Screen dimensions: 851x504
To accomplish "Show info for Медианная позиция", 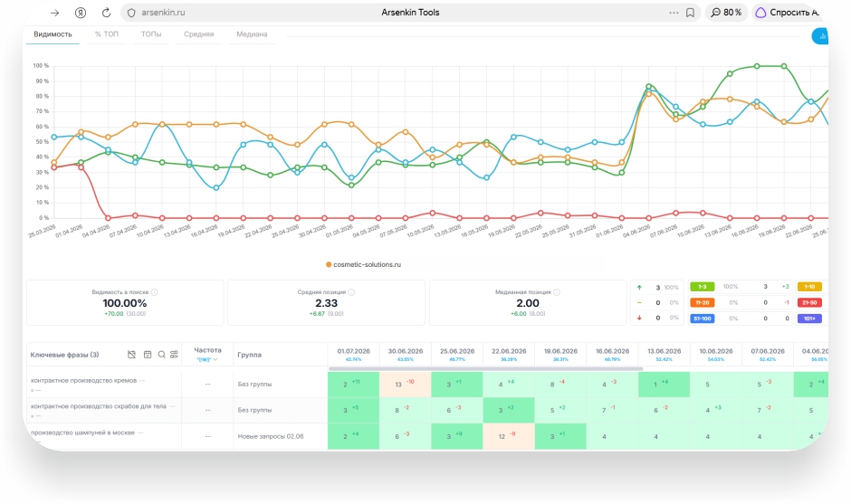I will 556,292.
